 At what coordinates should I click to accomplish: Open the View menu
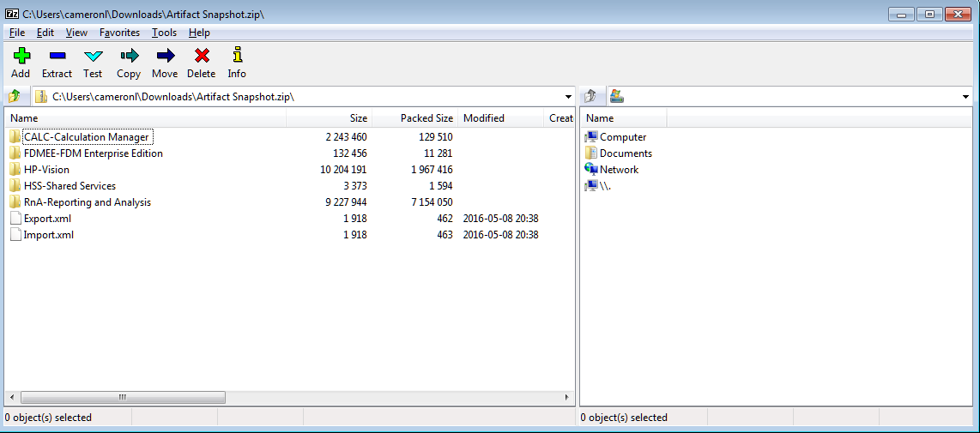(76, 33)
